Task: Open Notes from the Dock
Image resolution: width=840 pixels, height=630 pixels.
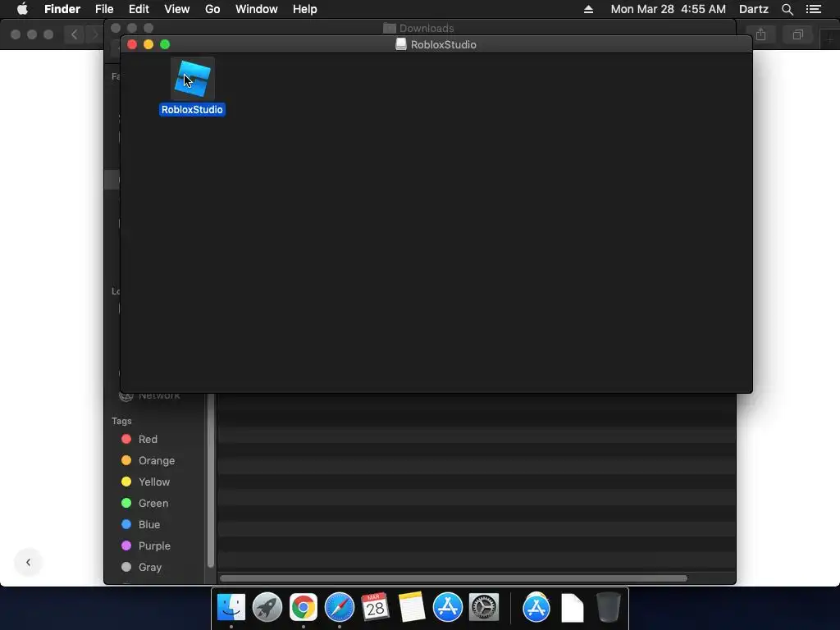Action: [412, 607]
